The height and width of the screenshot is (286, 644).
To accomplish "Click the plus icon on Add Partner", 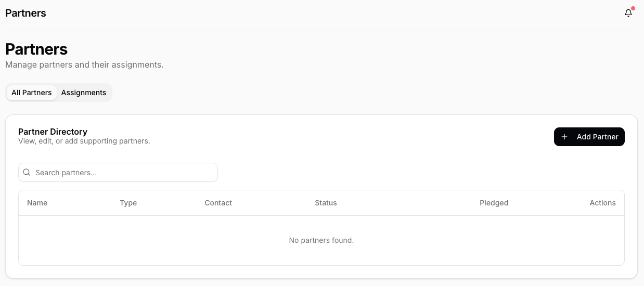I will [564, 137].
